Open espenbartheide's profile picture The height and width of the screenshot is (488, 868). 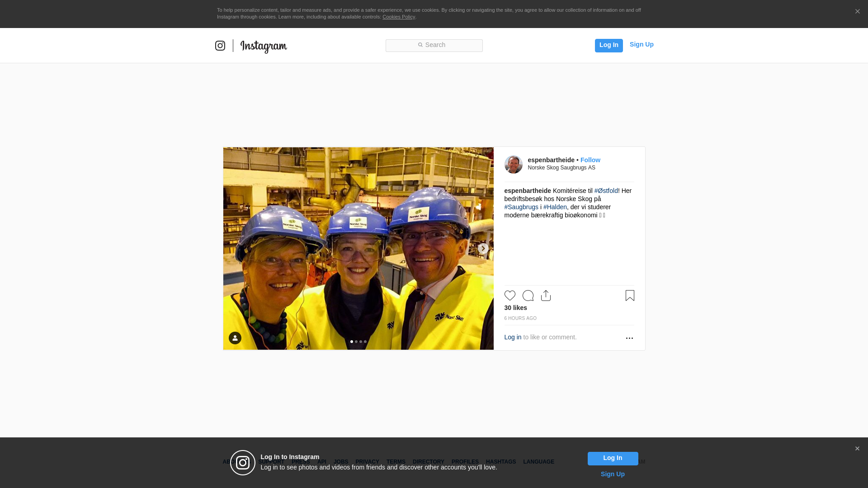513,164
